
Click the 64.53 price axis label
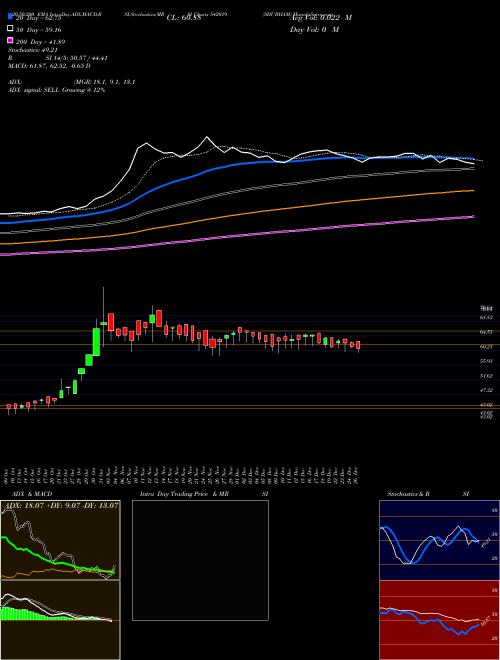(487, 332)
